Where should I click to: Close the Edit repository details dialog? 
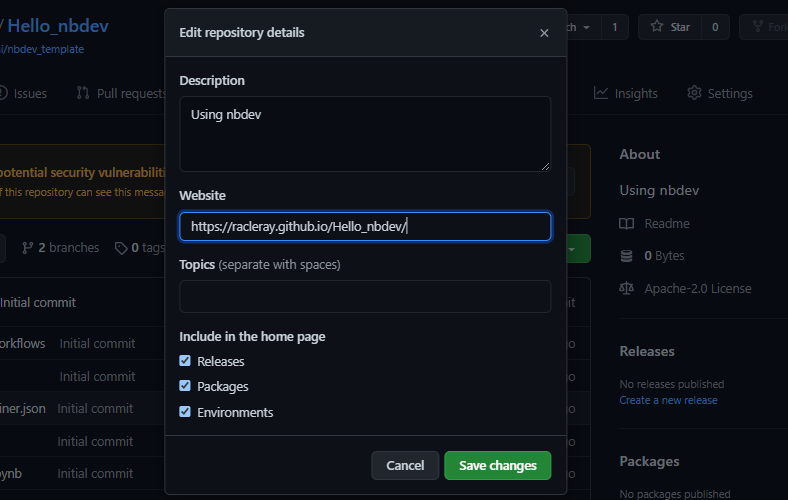[x=544, y=33]
